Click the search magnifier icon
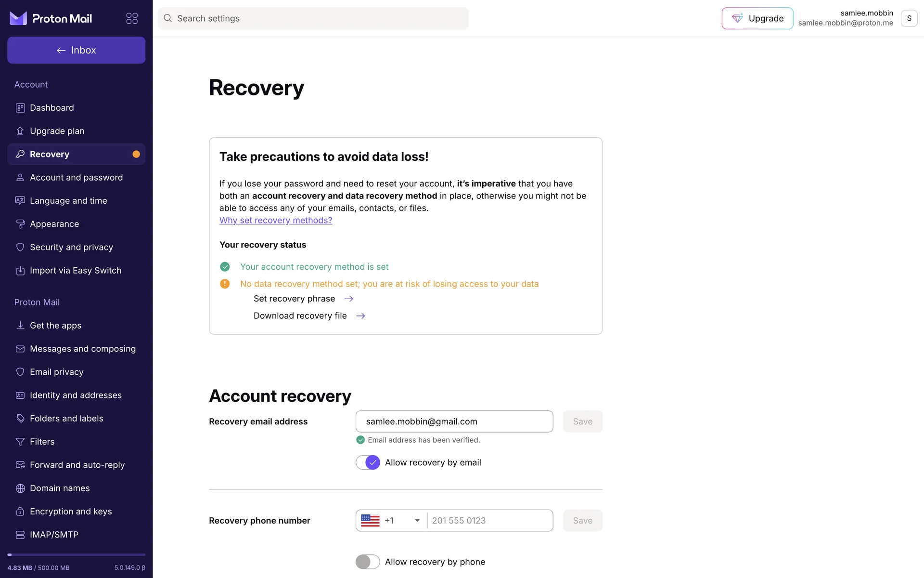This screenshot has height=578, width=924. click(x=167, y=18)
